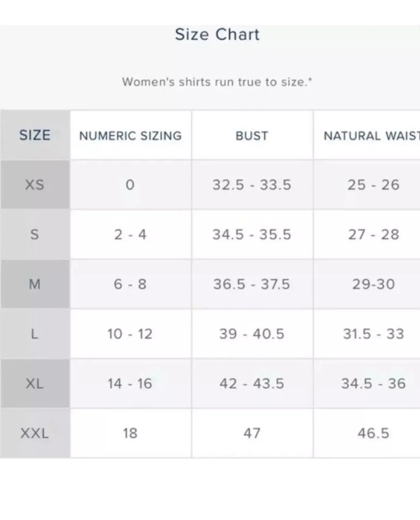Screen dimensions: 420x520
Task: Click the Size Chart title
Action: point(217,34)
